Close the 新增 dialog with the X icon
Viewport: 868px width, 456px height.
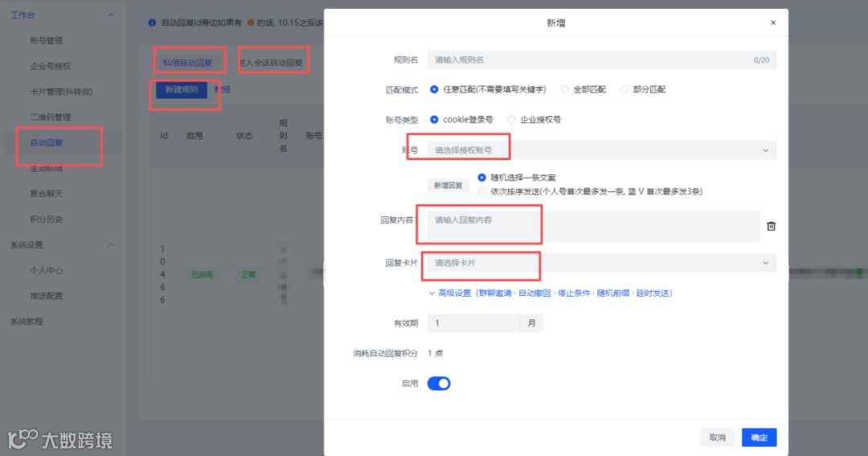coord(773,23)
